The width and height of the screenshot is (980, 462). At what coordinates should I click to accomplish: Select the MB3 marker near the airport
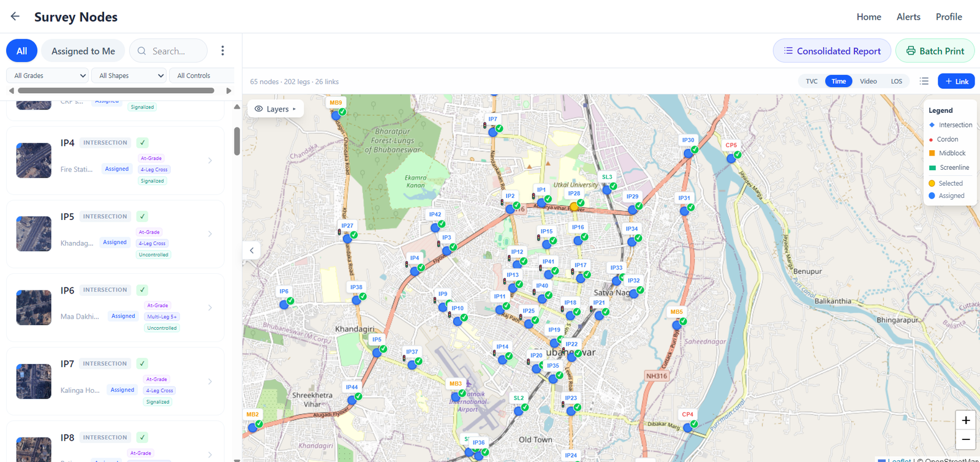(456, 396)
